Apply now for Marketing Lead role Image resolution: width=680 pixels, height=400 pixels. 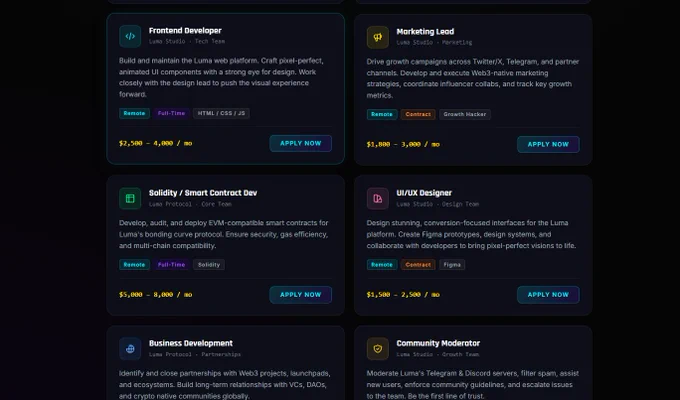pos(548,144)
